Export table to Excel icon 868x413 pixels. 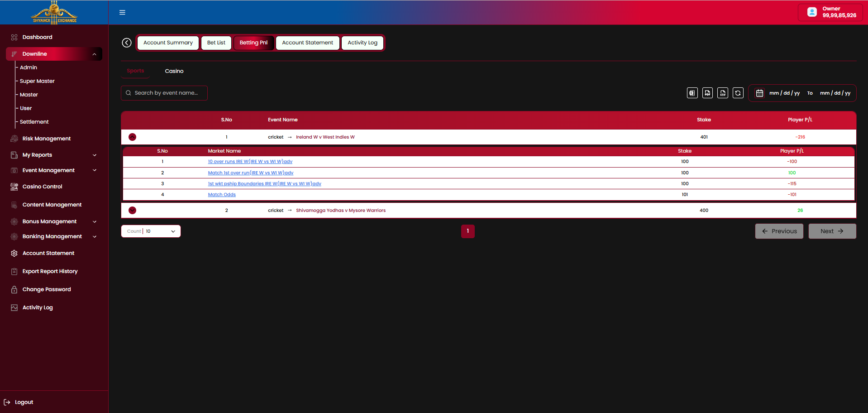(692, 93)
